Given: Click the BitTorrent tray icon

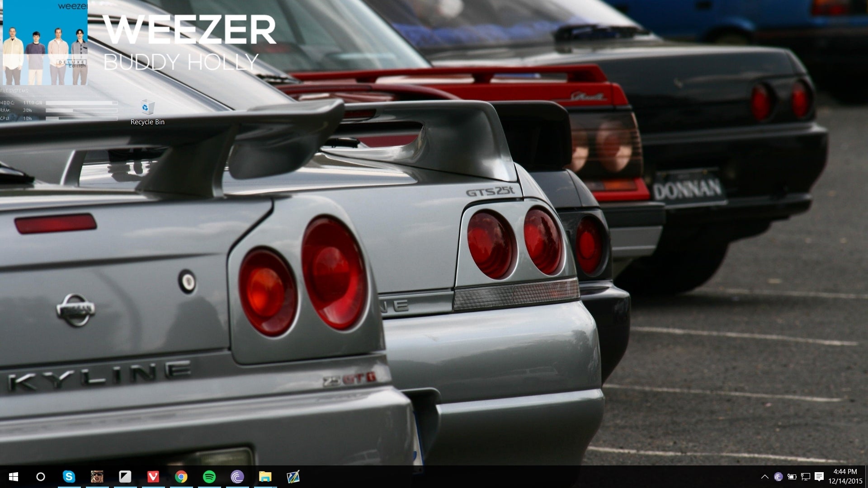Looking at the screenshot, I should click(778, 477).
